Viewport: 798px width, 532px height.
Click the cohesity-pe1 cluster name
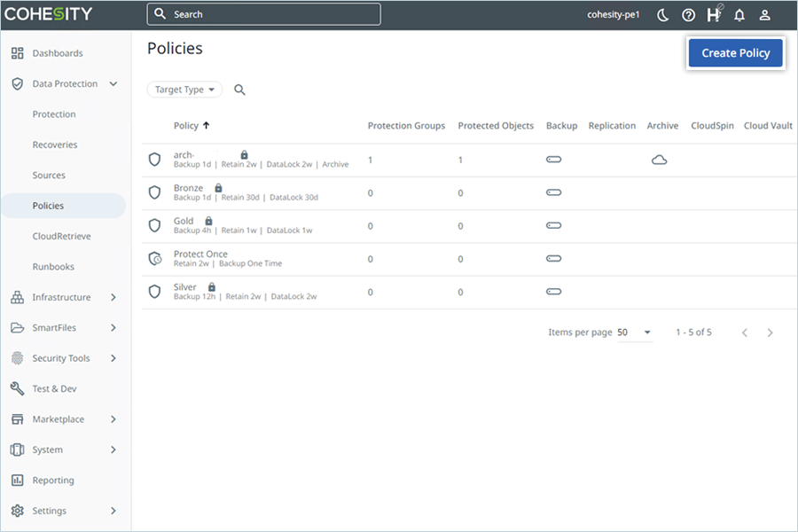(x=614, y=15)
